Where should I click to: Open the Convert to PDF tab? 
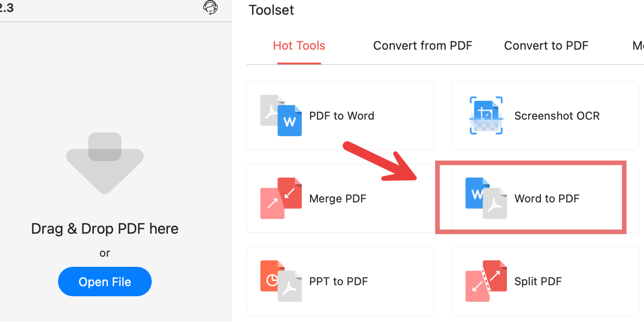(546, 46)
